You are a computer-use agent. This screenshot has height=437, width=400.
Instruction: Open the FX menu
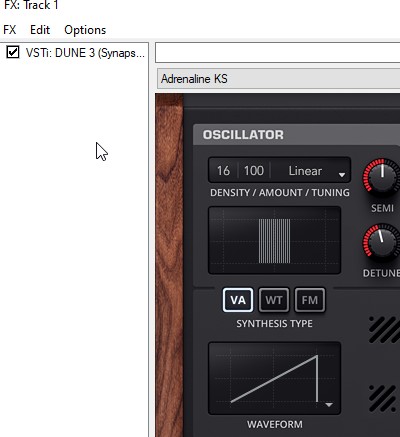[10, 30]
